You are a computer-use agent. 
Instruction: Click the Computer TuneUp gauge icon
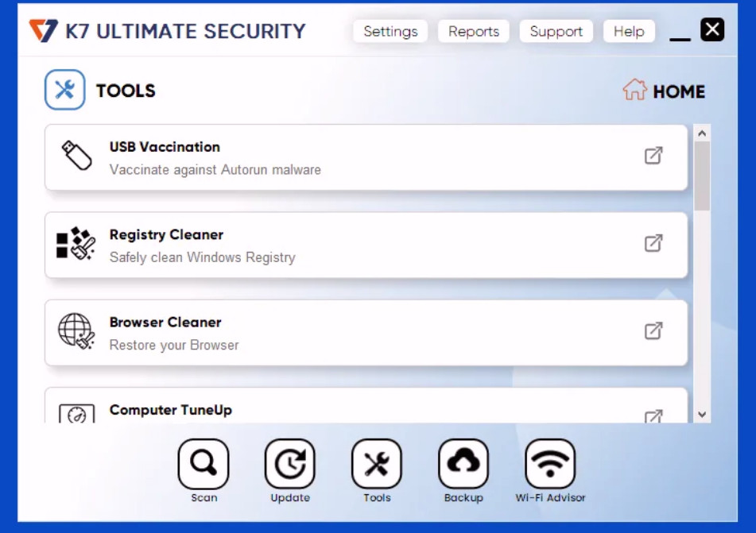tap(76, 414)
